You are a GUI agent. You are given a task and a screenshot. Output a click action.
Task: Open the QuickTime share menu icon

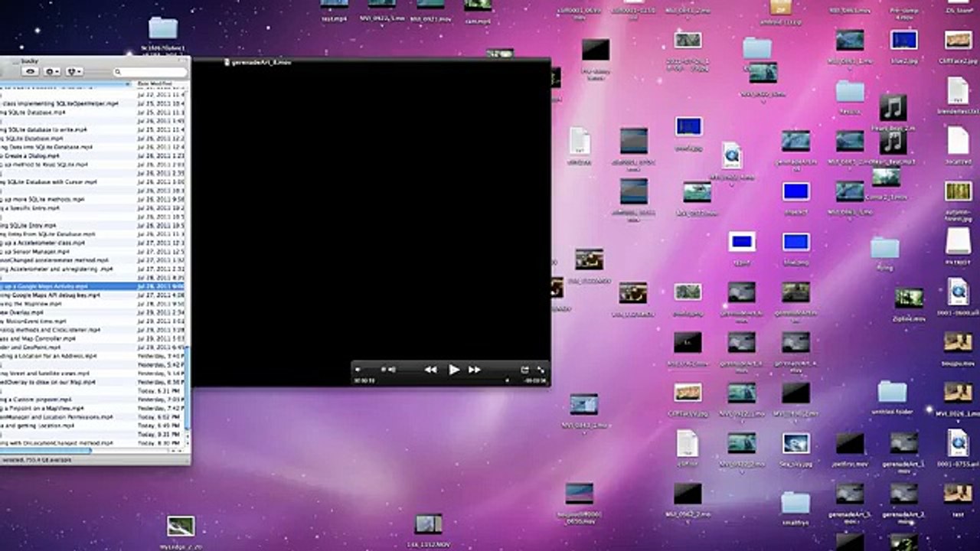524,370
